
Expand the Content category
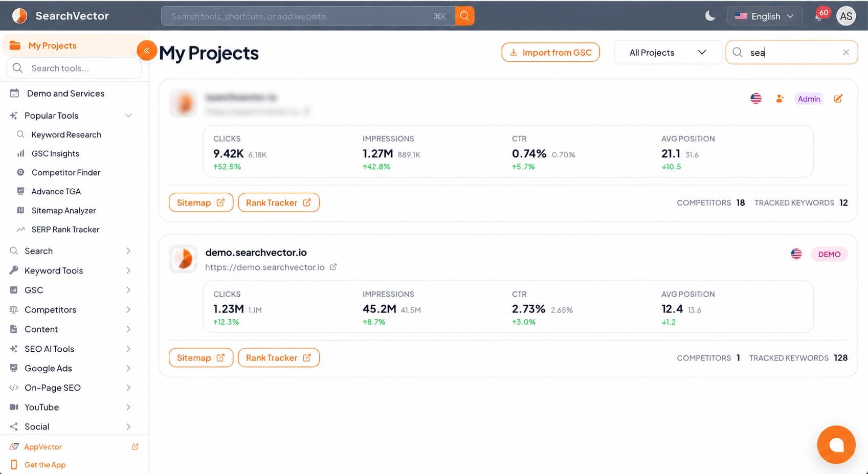[71, 329]
